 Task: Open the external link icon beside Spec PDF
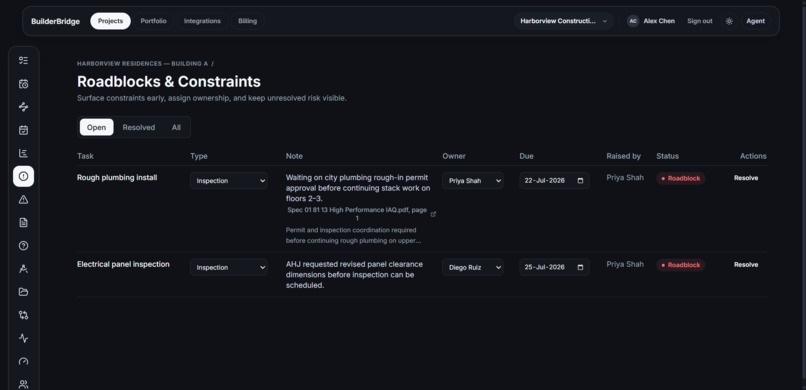[433, 214]
